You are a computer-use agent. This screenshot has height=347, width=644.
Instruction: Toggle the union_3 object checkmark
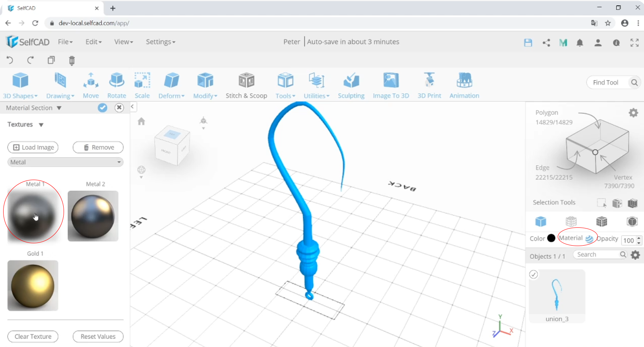coord(533,274)
